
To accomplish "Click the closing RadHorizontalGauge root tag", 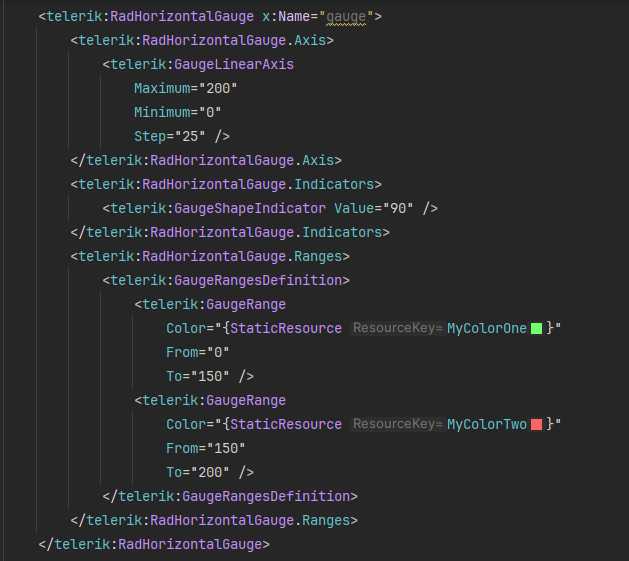I will 154,545.
